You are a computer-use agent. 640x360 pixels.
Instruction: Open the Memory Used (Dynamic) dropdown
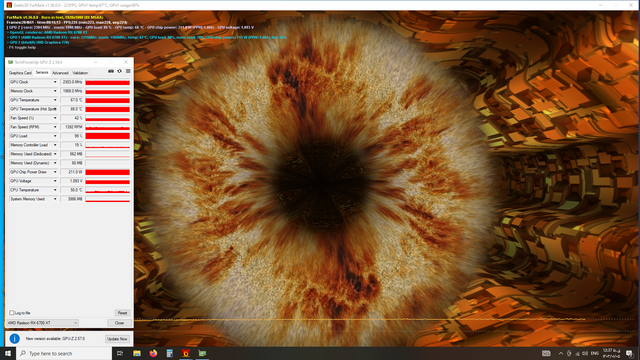point(55,163)
